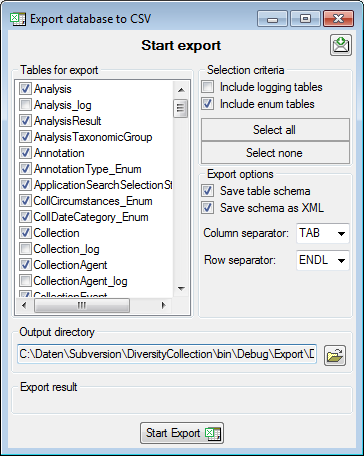Check the Analysis_log table
Screen dimensions: 364x456
[x=25, y=105]
